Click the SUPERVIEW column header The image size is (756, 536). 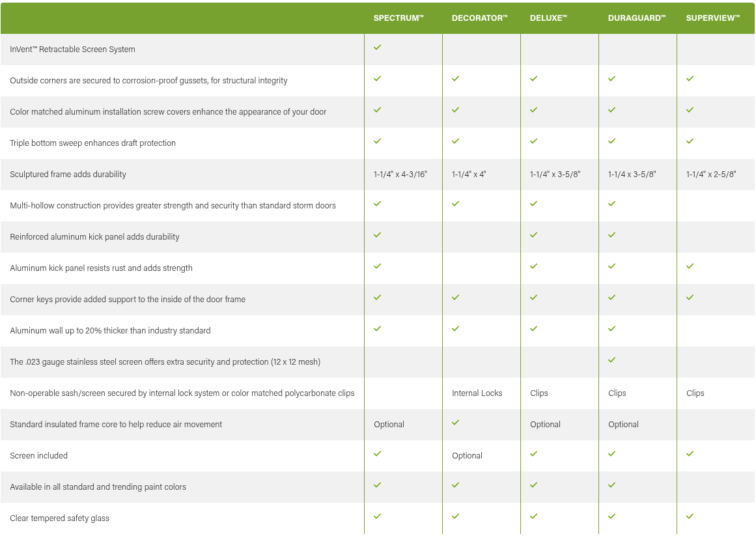point(712,18)
